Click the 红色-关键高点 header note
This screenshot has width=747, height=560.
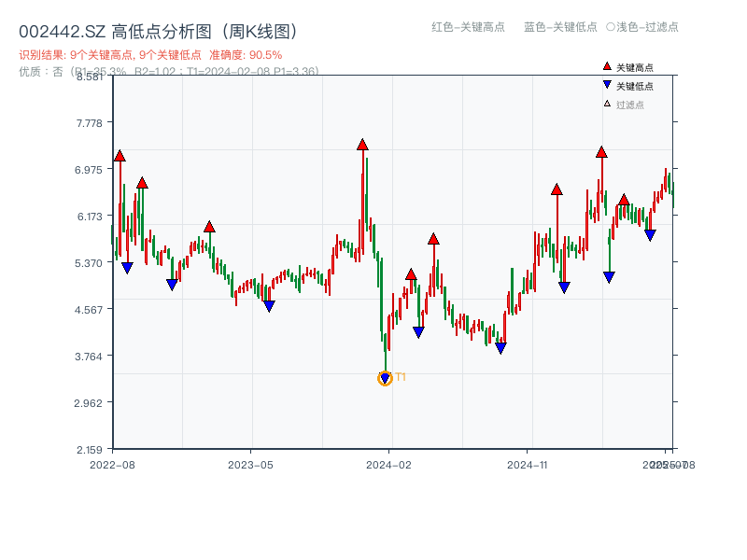pos(468,27)
